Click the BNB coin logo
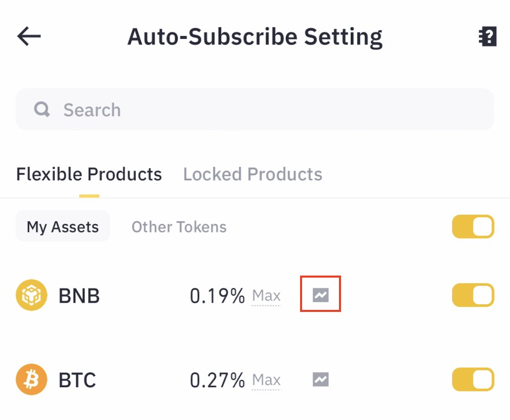Image resolution: width=510 pixels, height=420 pixels. pyautogui.click(x=31, y=296)
